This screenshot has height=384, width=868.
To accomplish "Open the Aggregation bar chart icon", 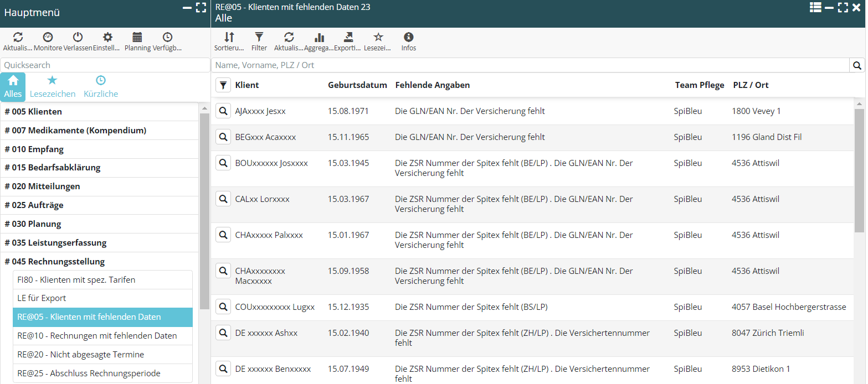I will pos(319,38).
